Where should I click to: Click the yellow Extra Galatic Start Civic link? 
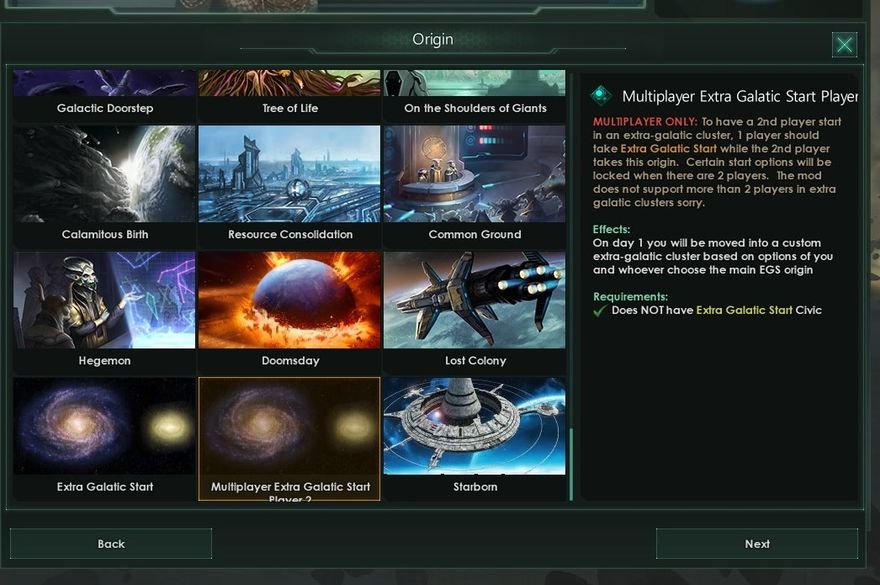[744, 310]
